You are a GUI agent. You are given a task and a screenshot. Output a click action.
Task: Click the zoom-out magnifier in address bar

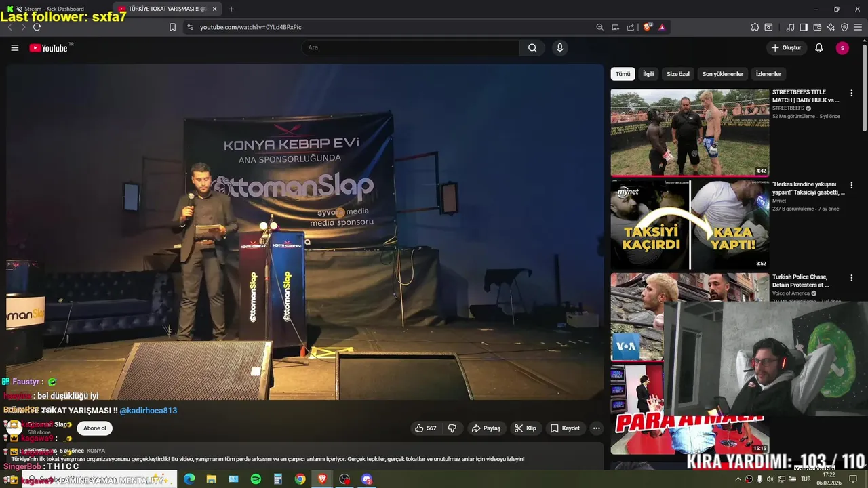coord(599,27)
